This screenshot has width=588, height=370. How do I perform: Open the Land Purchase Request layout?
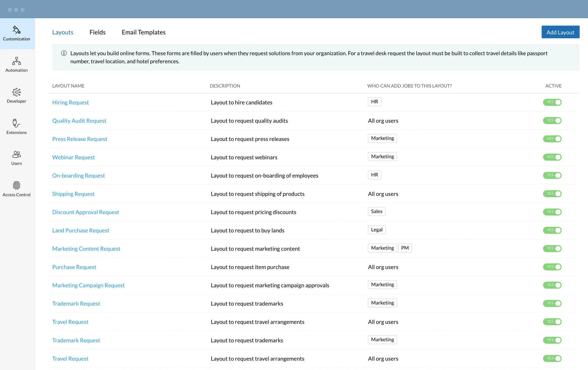click(x=81, y=230)
